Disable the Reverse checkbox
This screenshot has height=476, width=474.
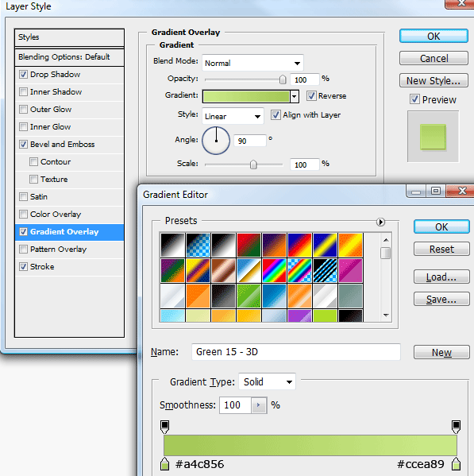[x=311, y=96]
